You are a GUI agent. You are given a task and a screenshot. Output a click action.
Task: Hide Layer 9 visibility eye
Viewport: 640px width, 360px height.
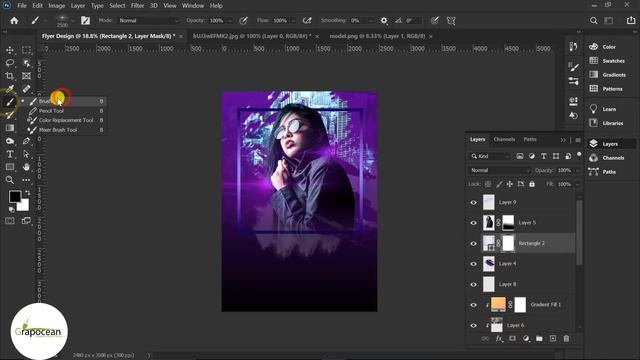(x=473, y=202)
